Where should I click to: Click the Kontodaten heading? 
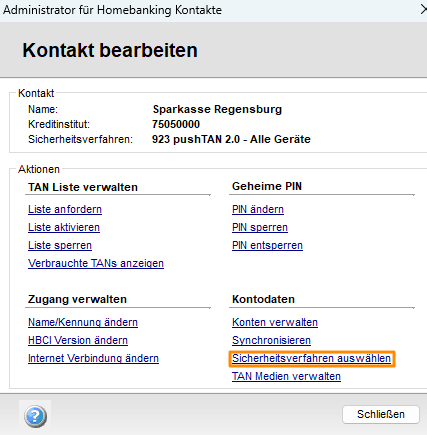click(263, 299)
